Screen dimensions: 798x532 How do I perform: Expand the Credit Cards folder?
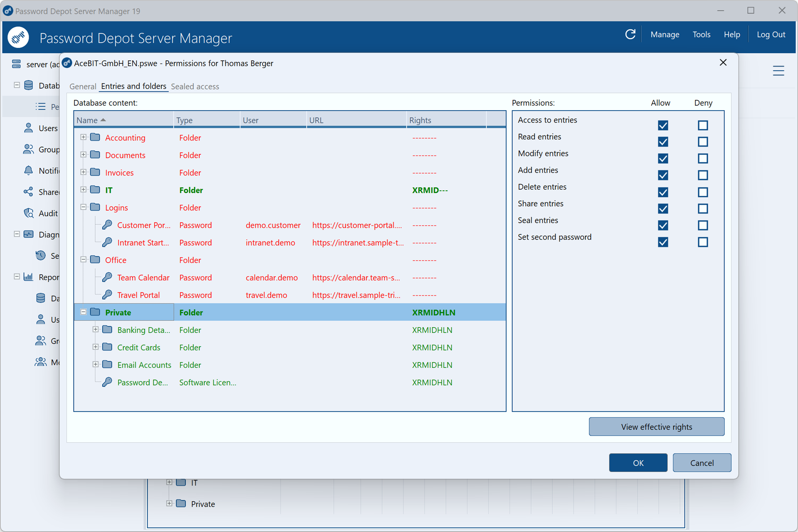[96, 347]
